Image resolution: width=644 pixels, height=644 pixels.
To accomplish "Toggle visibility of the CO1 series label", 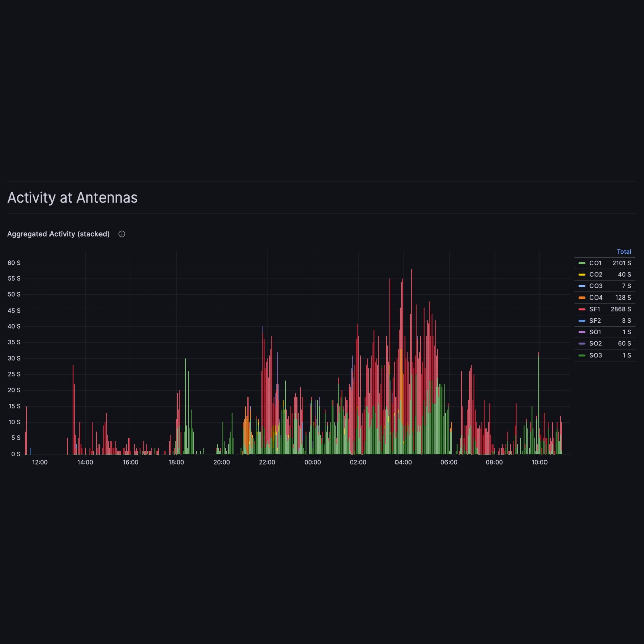I will click(x=595, y=263).
